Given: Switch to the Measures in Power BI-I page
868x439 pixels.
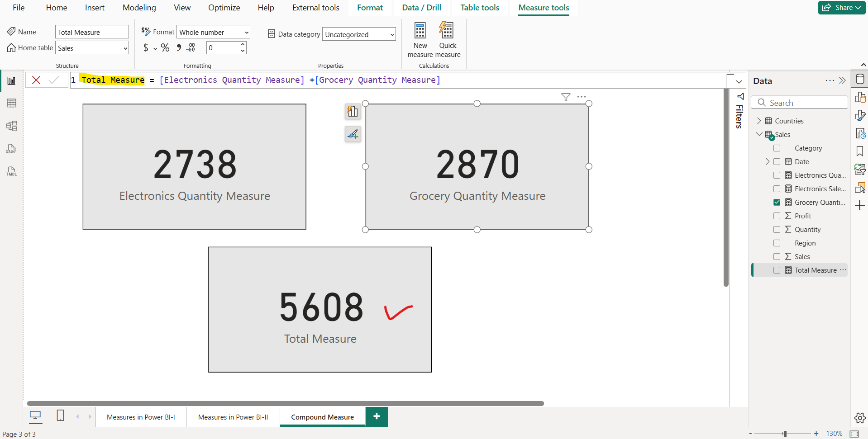Looking at the screenshot, I should pos(141,417).
